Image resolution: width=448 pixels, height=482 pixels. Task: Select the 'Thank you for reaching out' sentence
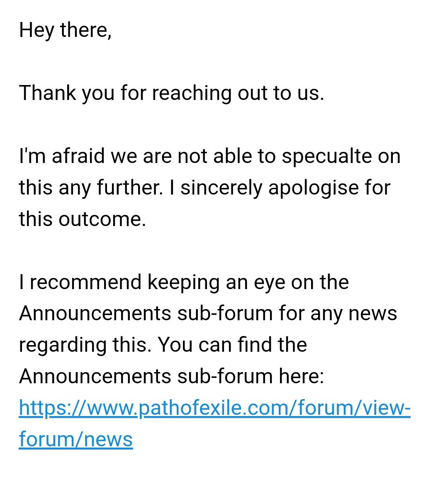tap(172, 93)
